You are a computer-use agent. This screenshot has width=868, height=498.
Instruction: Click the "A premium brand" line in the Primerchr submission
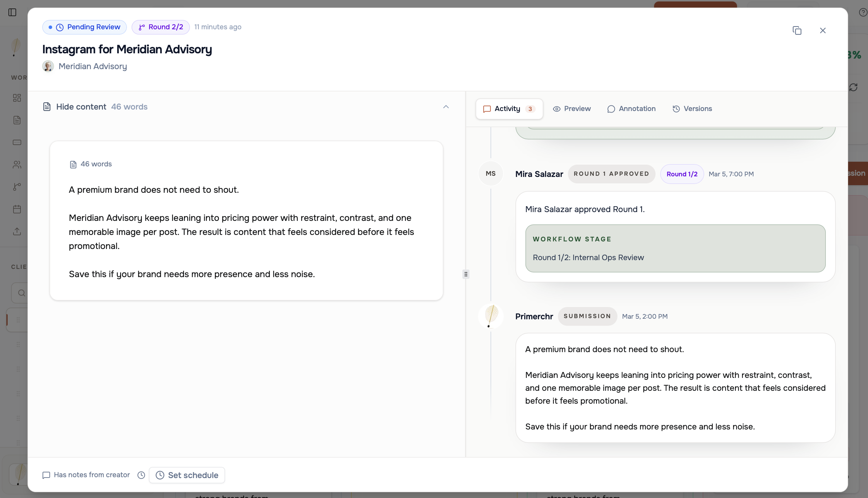[605, 349]
